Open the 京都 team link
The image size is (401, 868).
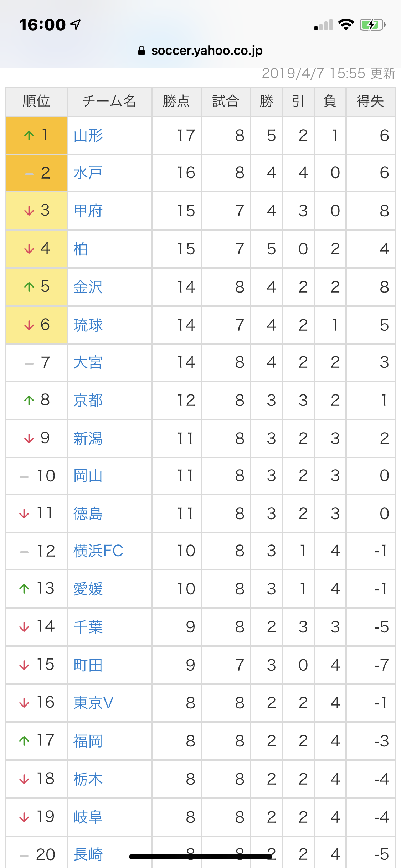point(88,401)
